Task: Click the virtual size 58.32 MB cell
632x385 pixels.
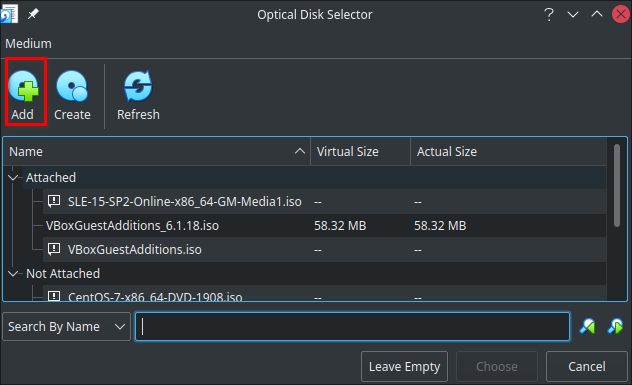Action: click(340, 225)
